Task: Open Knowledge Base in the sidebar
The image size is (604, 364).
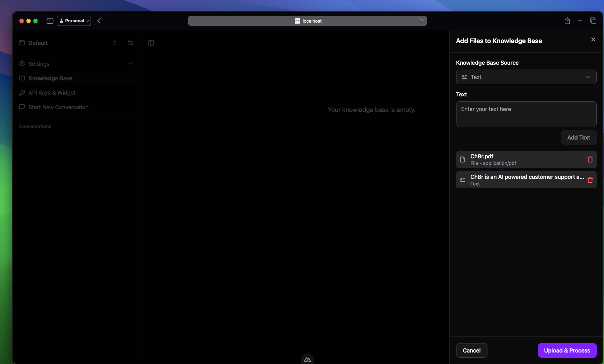Action: pyautogui.click(x=50, y=78)
